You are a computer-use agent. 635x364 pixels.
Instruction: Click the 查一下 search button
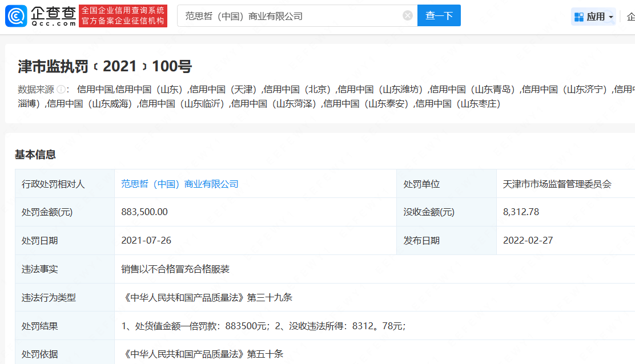[x=439, y=16]
